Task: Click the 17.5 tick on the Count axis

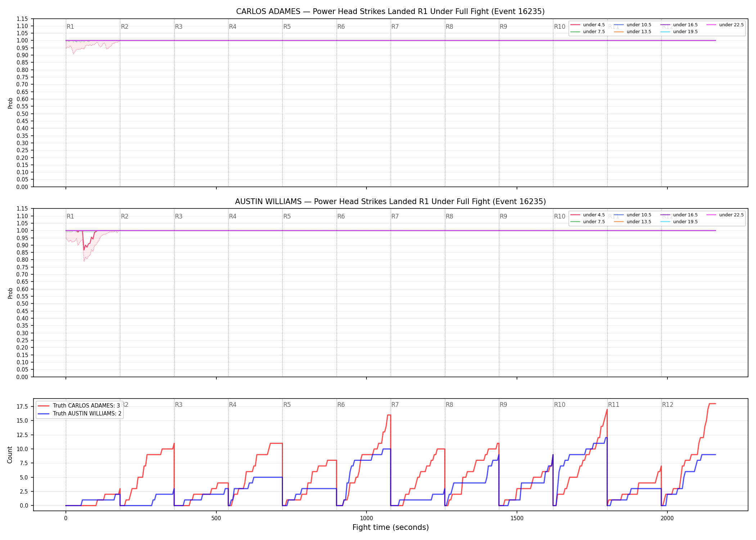Action: click(x=23, y=407)
